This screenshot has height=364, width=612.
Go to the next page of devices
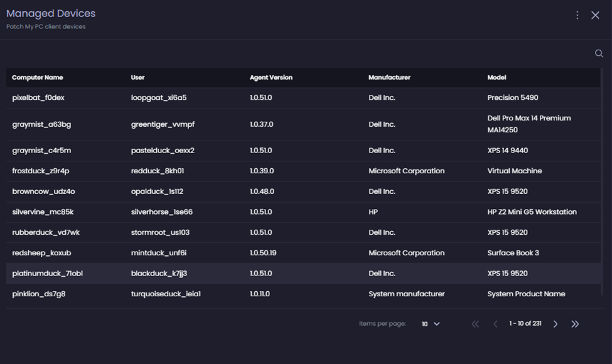[x=555, y=324]
